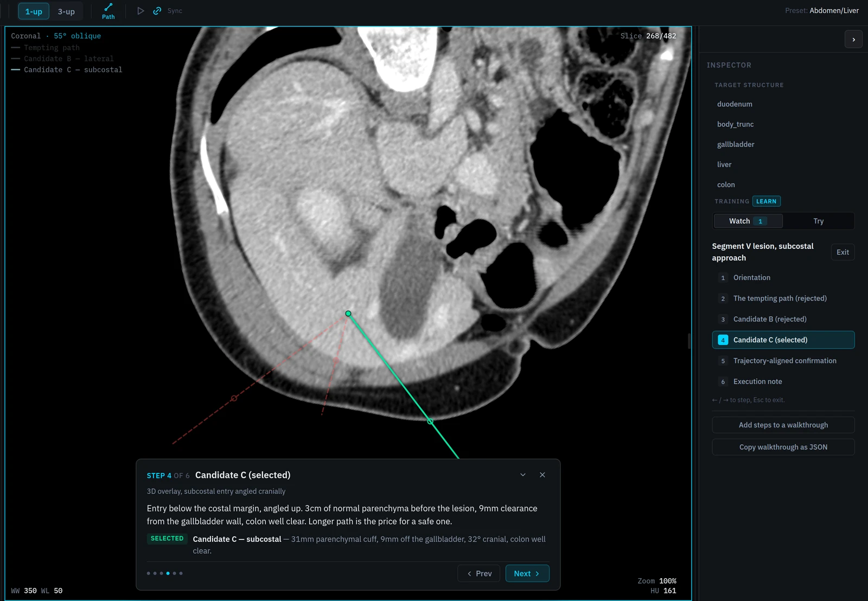The width and height of the screenshot is (868, 601).
Task: Activate the Path tool
Action: (108, 11)
